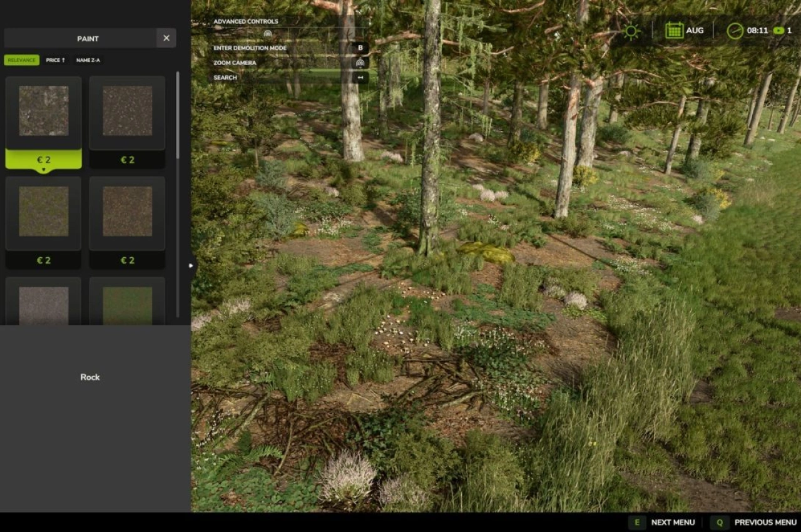Click the Search control entry
Image resolution: width=801 pixels, height=532 pixels.
225,78
